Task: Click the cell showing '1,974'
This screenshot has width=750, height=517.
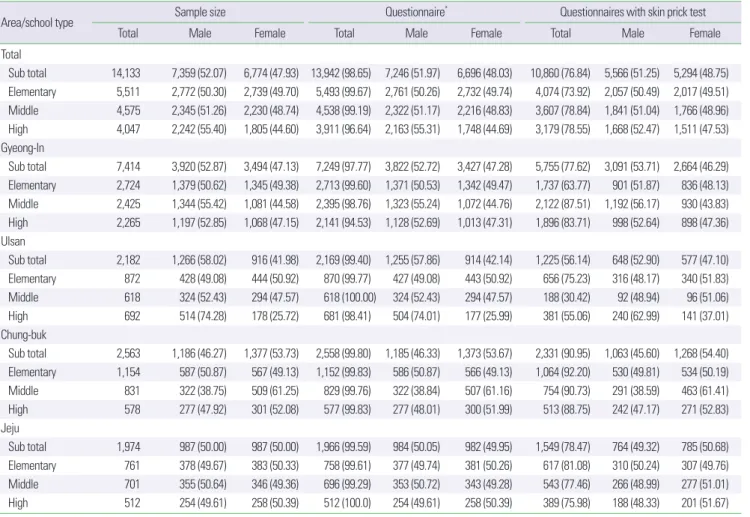Action: pyautogui.click(x=128, y=446)
